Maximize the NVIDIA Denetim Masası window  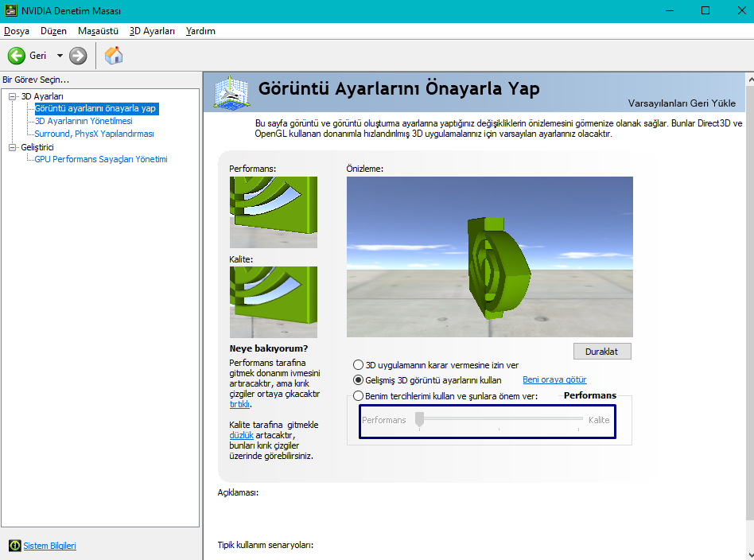tap(705, 10)
